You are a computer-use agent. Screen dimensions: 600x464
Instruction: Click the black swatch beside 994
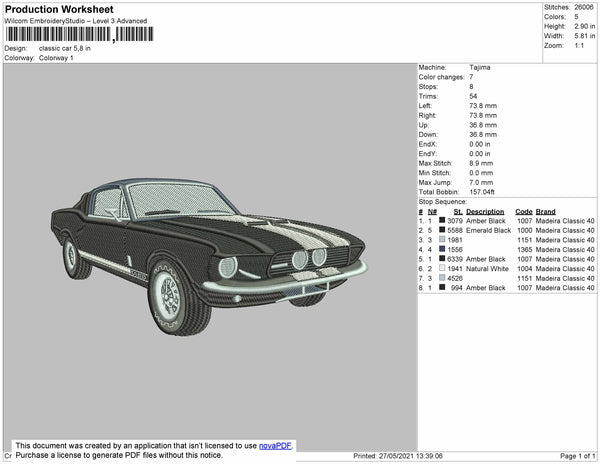click(442, 288)
